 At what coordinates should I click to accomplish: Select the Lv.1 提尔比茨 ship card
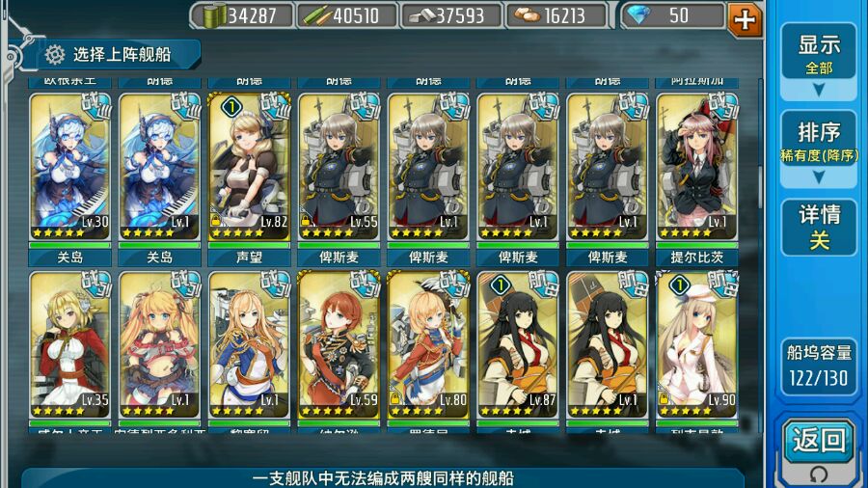click(x=697, y=167)
